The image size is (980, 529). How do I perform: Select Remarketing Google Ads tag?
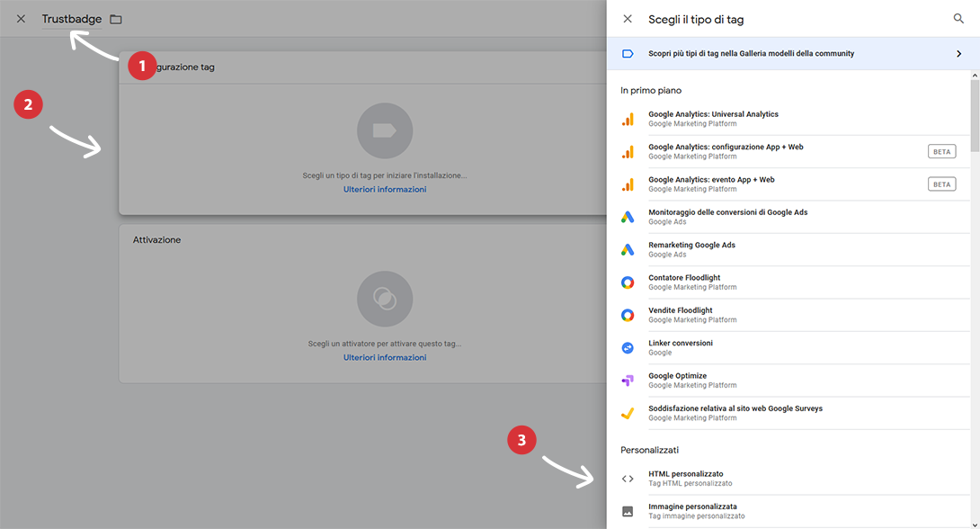click(795, 249)
